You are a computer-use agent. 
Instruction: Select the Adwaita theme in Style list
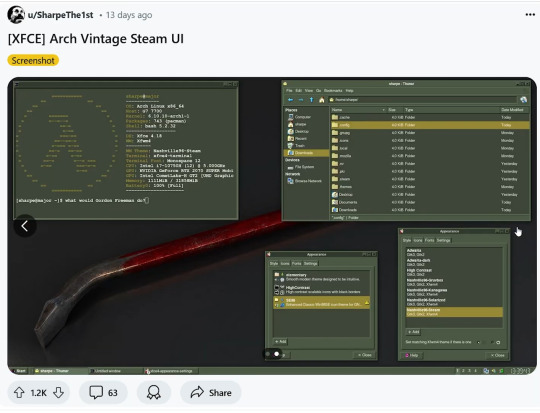point(454,252)
